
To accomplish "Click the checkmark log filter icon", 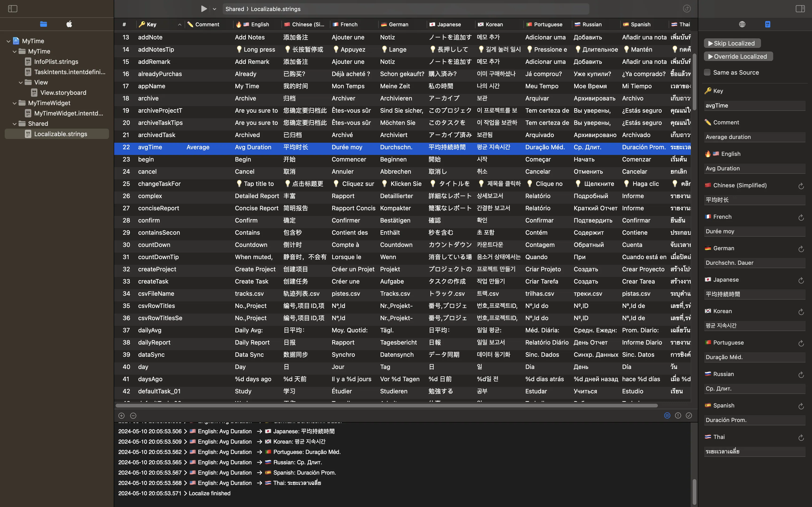I will (x=689, y=415).
